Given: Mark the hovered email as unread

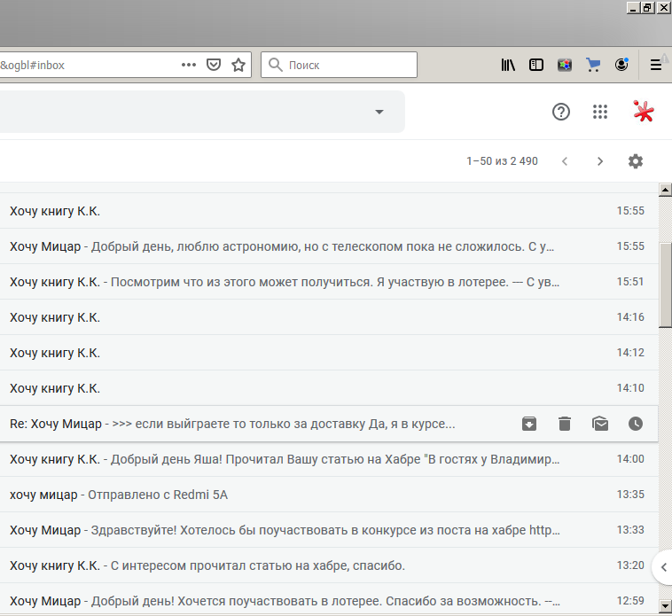Looking at the screenshot, I should point(600,424).
